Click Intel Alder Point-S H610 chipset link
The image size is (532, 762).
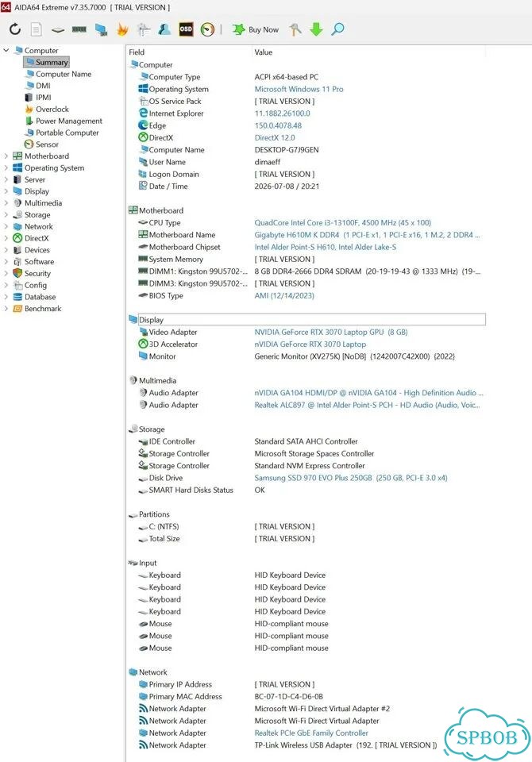[325, 247]
